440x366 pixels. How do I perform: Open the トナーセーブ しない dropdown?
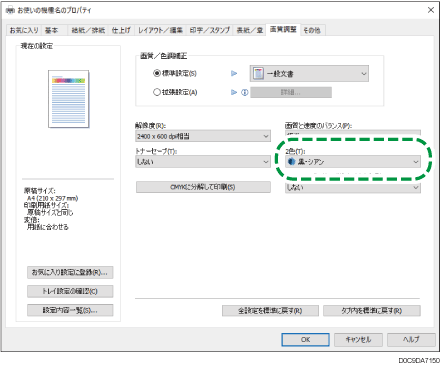point(203,162)
